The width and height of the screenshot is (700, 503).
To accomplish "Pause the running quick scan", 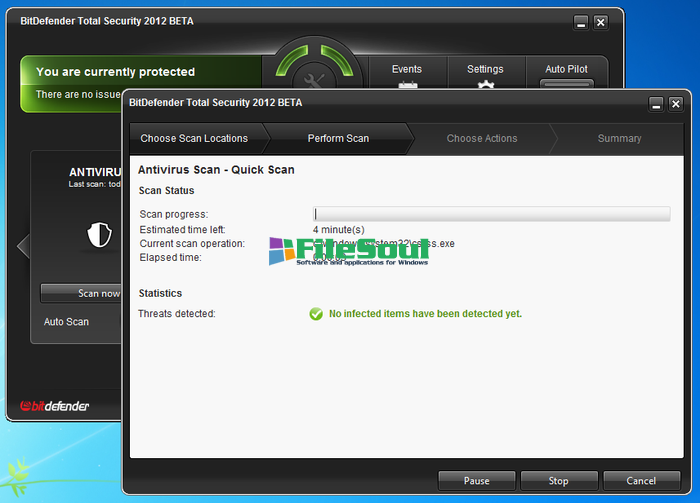I will tap(476, 481).
